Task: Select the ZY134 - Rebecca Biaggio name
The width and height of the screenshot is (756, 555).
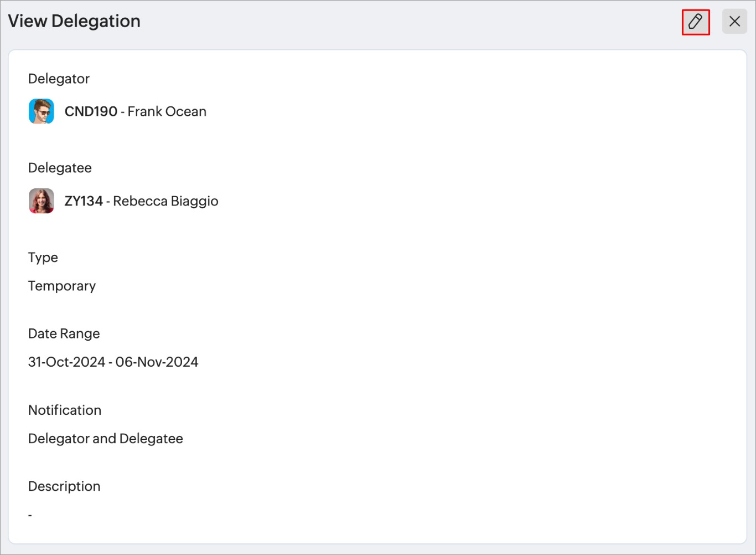Action: coord(141,201)
